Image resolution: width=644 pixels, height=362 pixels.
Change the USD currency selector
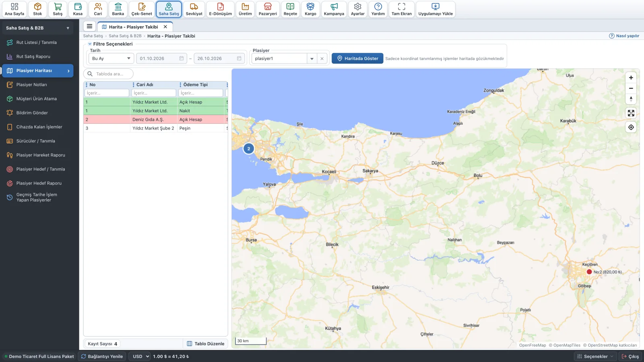140,356
